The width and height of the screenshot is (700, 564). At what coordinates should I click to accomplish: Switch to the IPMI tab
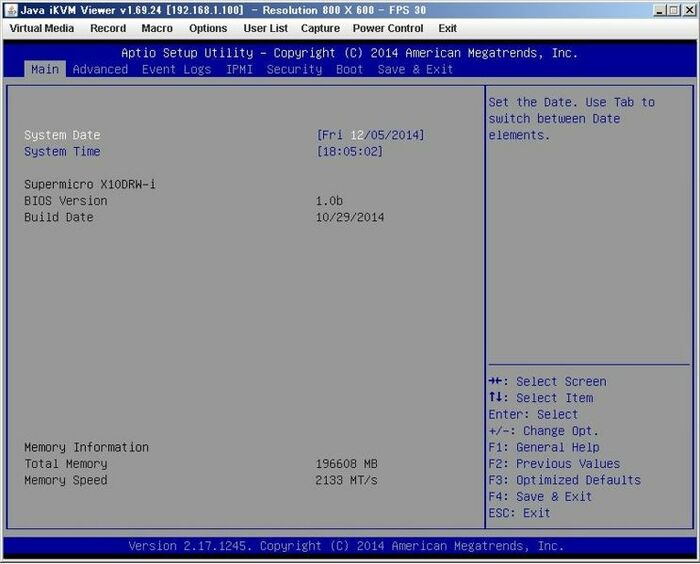(239, 69)
